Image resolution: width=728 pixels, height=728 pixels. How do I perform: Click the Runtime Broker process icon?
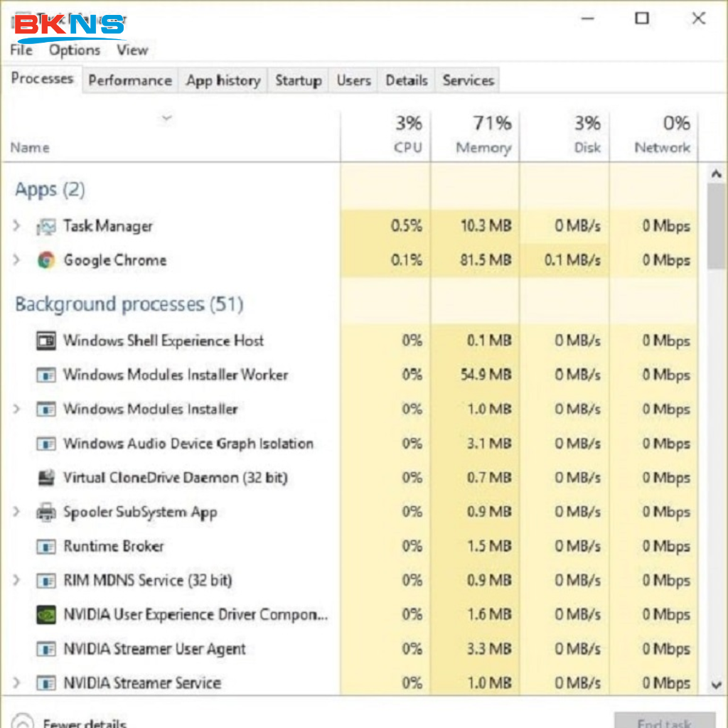point(46,546)
